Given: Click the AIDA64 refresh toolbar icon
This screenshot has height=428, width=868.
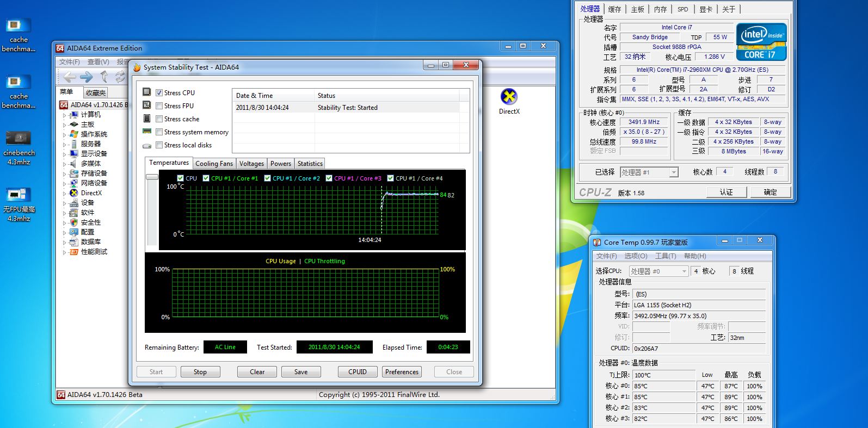Looking at the screenshot, I should (x=120, y=77).
